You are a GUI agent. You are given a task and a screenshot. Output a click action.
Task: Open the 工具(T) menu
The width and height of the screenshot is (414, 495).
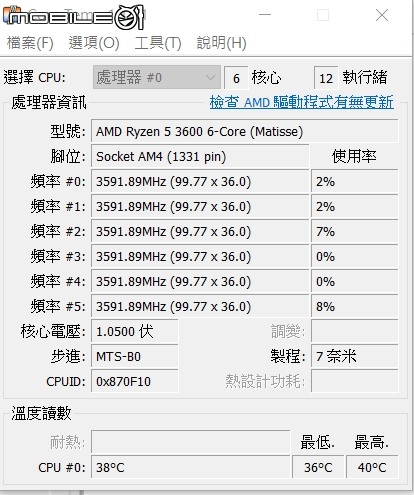click(158, 43)
